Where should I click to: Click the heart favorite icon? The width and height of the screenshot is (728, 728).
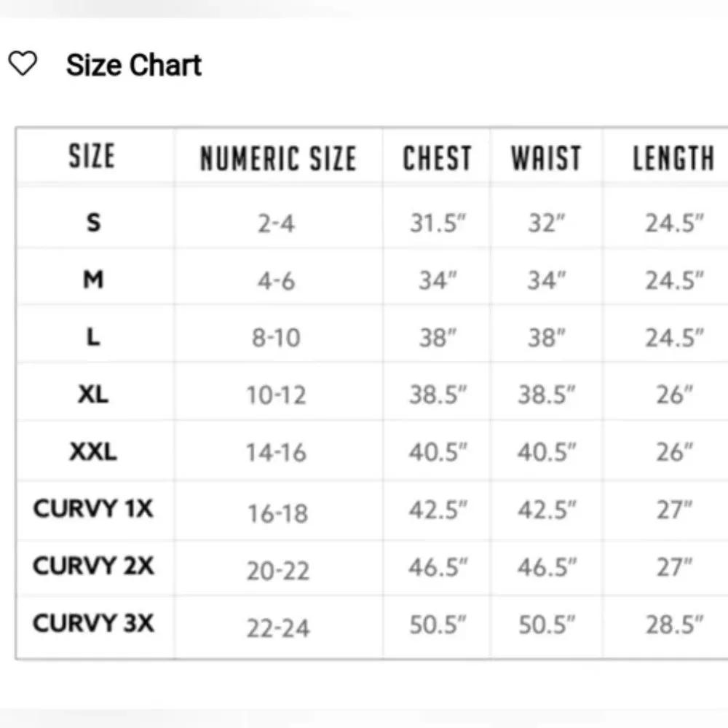click(x=23, y=64)
